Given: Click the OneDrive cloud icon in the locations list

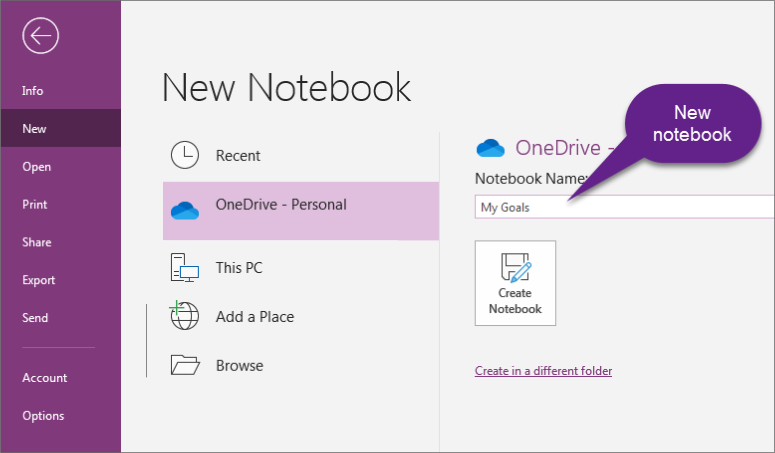Looking at the screenshot, I should 185,210.
